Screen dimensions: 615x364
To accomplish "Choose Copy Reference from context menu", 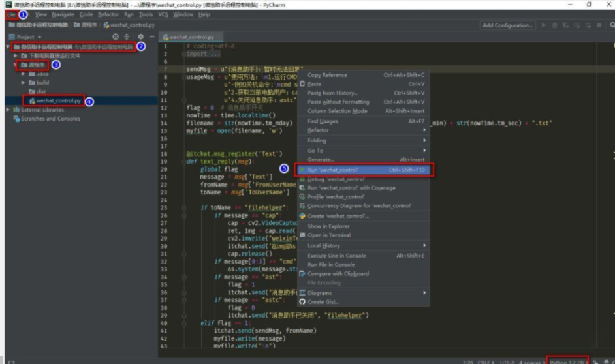I will tap(364, 75).
